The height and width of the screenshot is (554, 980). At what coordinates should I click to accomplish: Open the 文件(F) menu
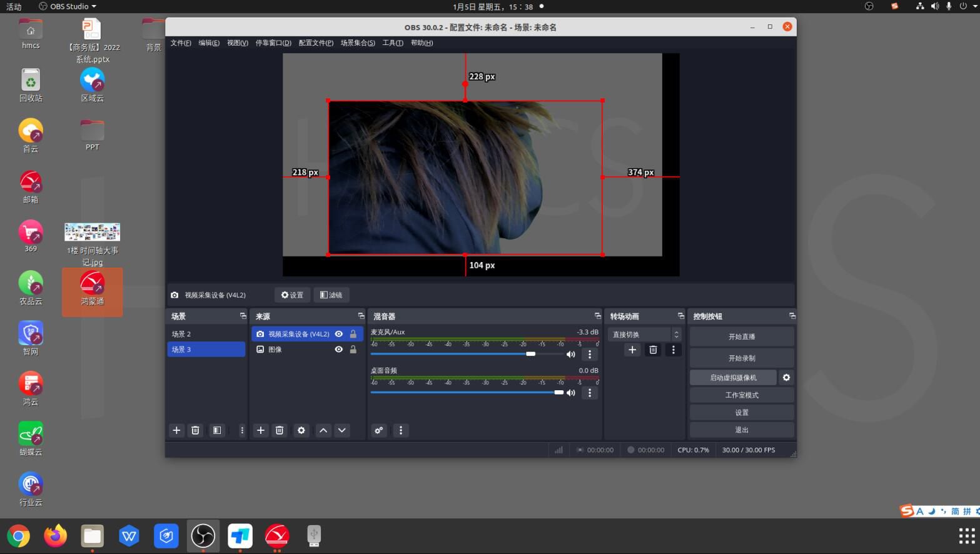181,43
